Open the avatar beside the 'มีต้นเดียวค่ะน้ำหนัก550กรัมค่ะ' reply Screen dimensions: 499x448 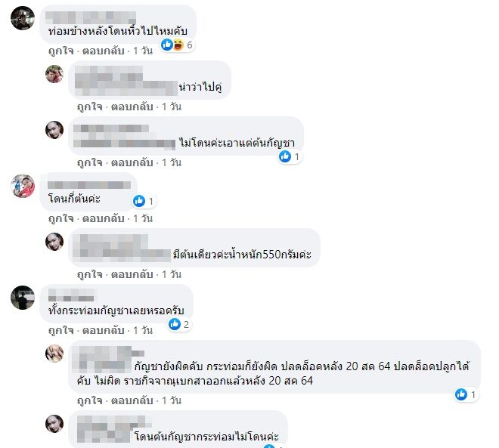[x=54, y=242]
